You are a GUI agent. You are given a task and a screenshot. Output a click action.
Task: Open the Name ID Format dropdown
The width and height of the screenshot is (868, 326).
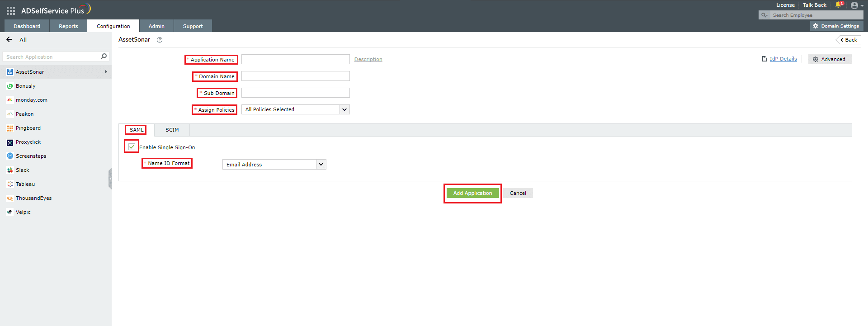[x=274, y=164]
